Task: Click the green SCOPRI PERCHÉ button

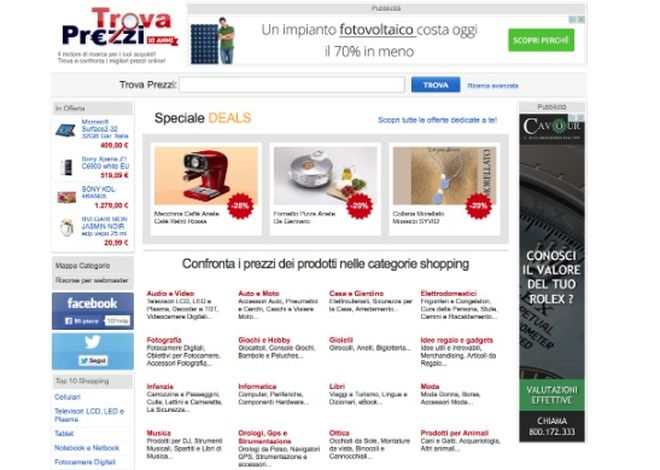Action: point(541,40)
